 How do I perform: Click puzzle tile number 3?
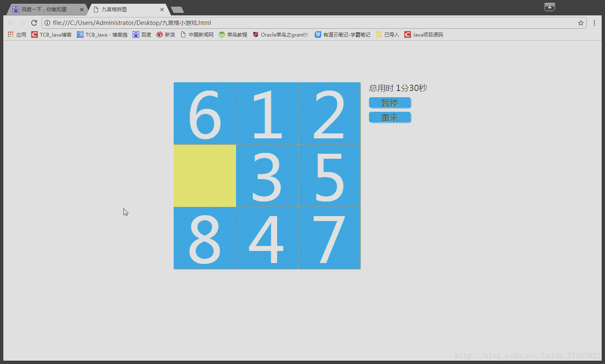tap(267, 176)
